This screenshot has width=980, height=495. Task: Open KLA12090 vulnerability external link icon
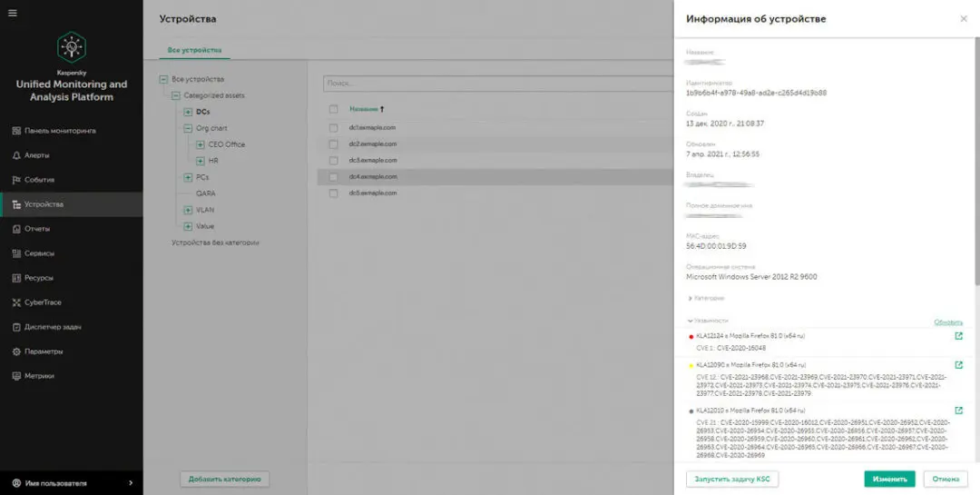959,365
